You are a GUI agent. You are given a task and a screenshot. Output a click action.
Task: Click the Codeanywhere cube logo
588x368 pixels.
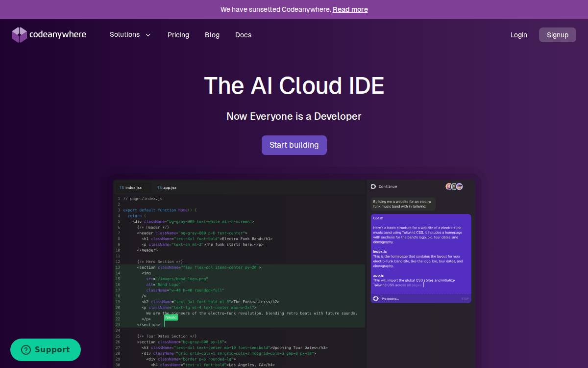coord(19,35)
